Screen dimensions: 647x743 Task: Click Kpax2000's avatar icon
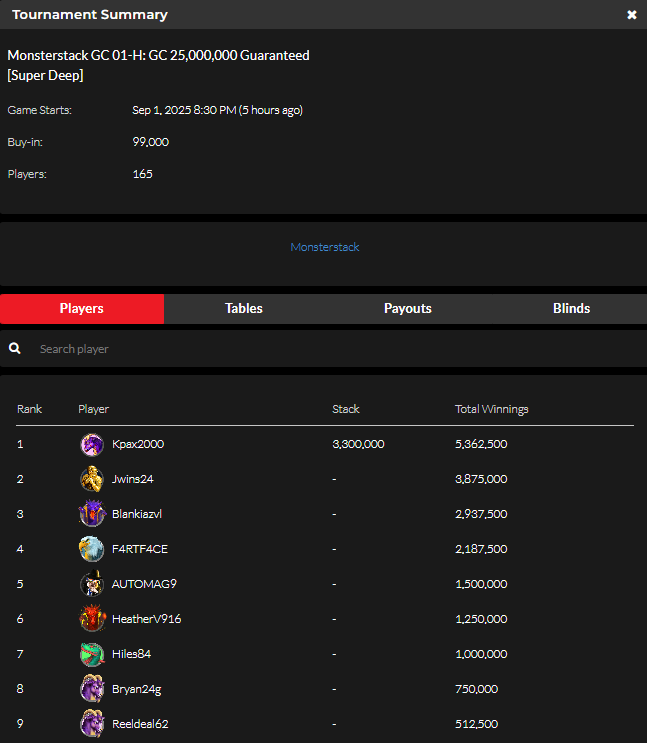coord(92,444)
